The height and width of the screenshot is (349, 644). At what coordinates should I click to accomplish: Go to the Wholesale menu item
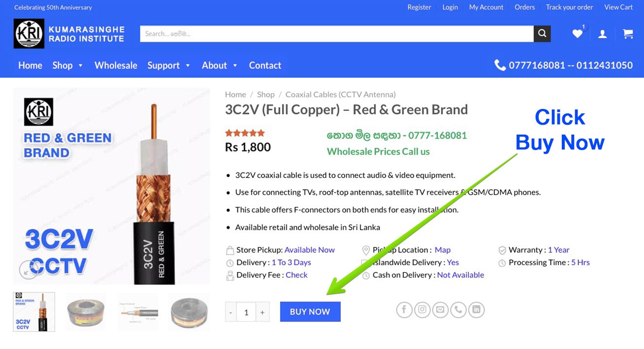click(116, 65)
